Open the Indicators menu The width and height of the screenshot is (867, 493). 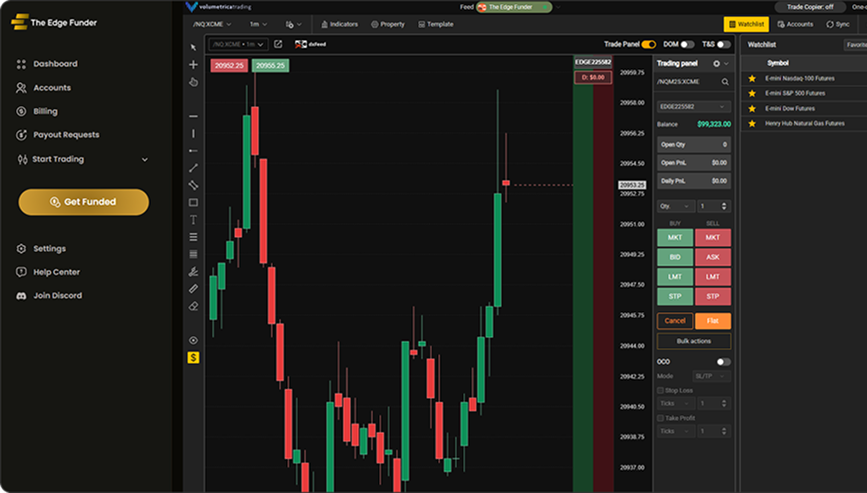(340, 24)
